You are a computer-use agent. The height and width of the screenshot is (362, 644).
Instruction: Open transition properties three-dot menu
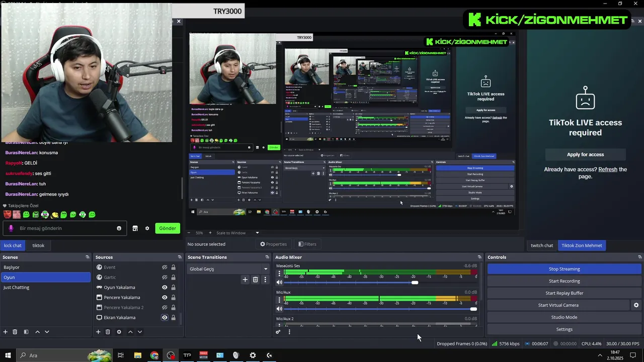click(x=265, y=280)
